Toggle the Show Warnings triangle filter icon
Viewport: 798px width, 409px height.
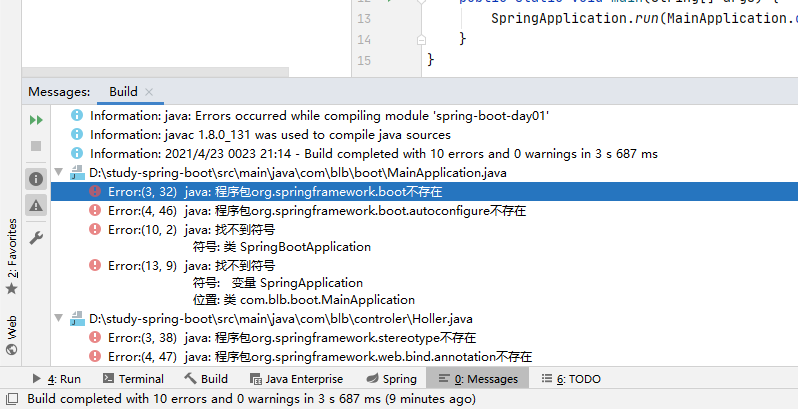(36, 206)
